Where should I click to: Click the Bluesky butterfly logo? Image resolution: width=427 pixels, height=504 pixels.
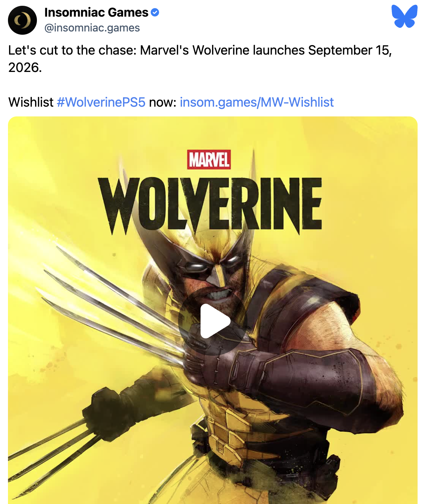point(404,16)
